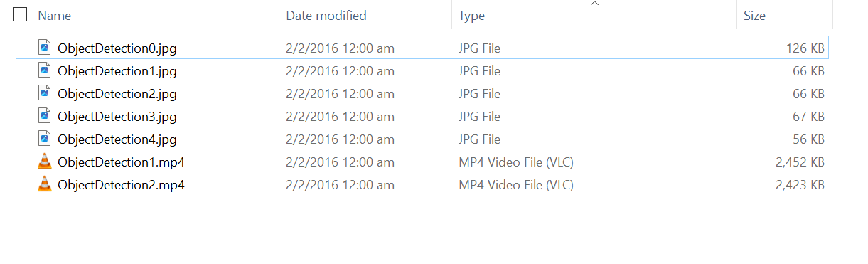Select the ObjectDetection2.mp4 file name

pos(122,185)
